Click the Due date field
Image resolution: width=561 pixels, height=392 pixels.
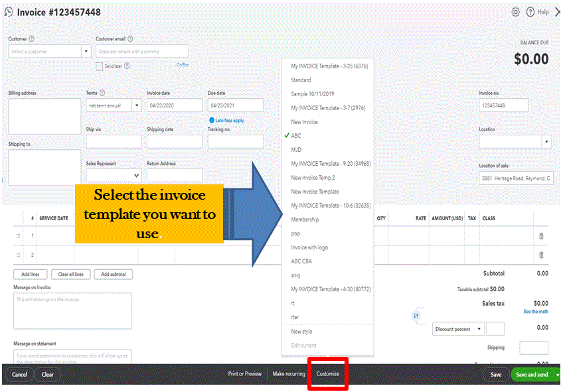[x=236, y=105]
